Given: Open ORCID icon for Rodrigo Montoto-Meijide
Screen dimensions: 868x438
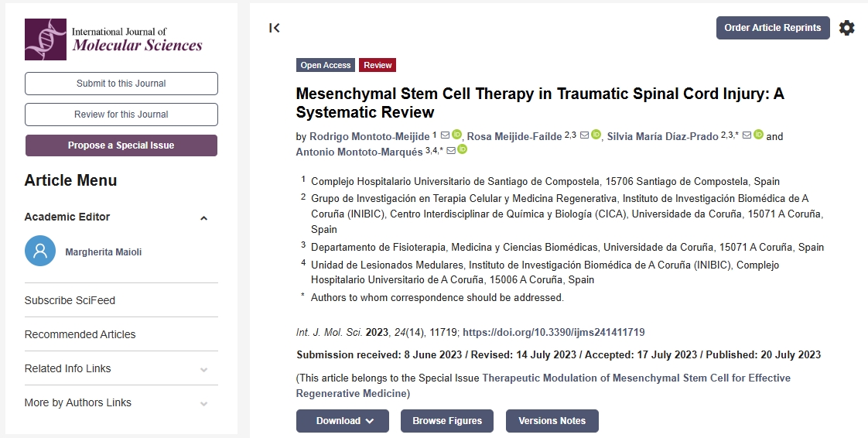Looking at the screenshot, I should [x=456, y=135].
